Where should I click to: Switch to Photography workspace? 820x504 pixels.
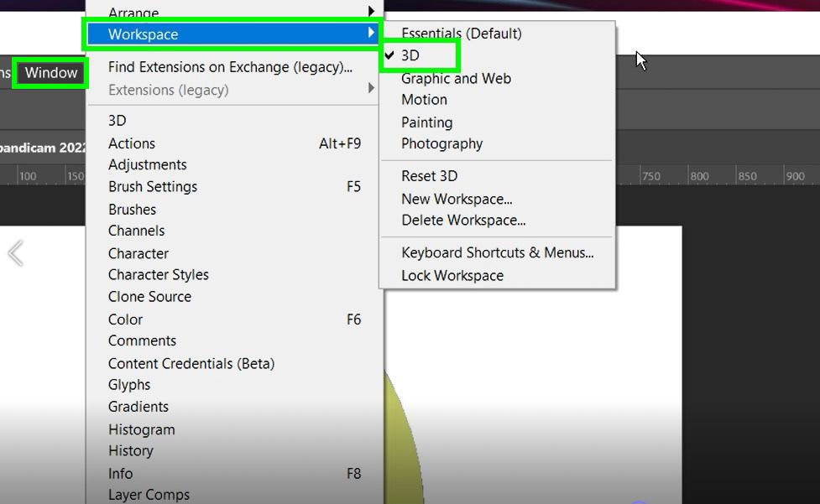[x=441, y=143]
